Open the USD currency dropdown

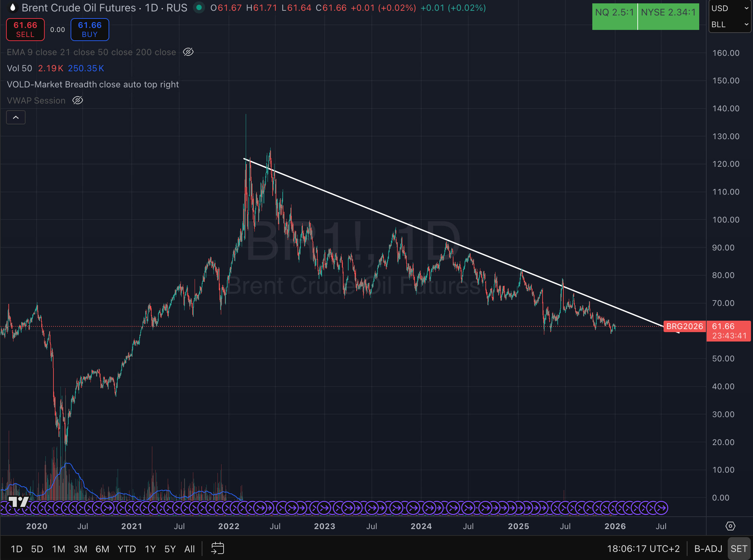[x=729, y=8]
